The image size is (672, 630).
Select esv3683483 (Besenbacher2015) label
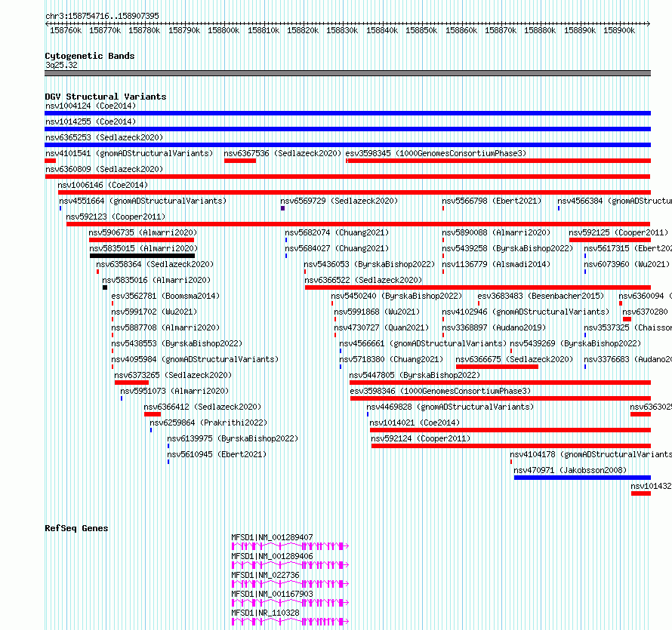541,296
